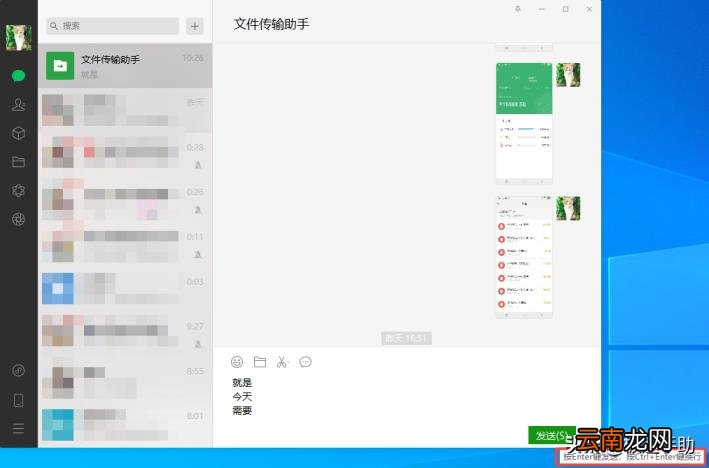This screenshot has height=468, width=709.
Task: Open the blurred chat timed 0:03
Action: (125, 289)
